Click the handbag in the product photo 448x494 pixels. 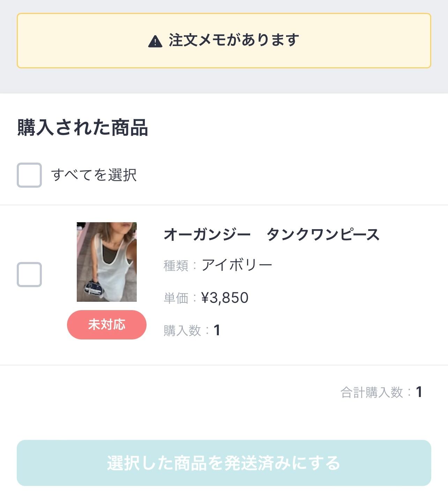(x=94, y=288)
